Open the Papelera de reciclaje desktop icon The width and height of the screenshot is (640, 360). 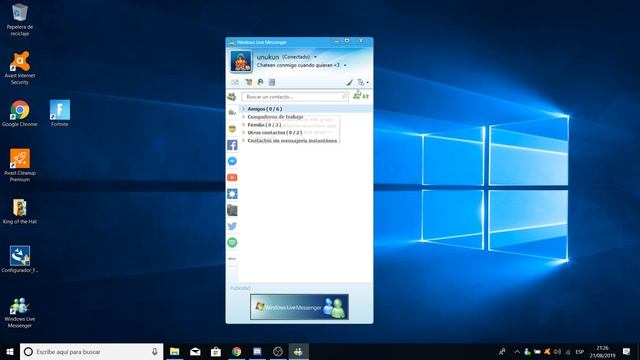click(20, 19)
